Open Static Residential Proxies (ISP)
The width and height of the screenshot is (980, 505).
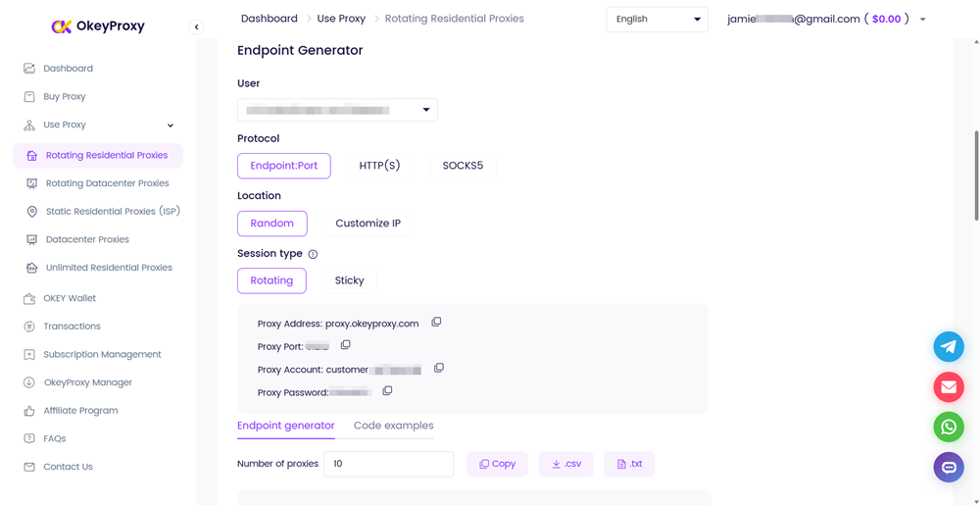coord(113,211)
